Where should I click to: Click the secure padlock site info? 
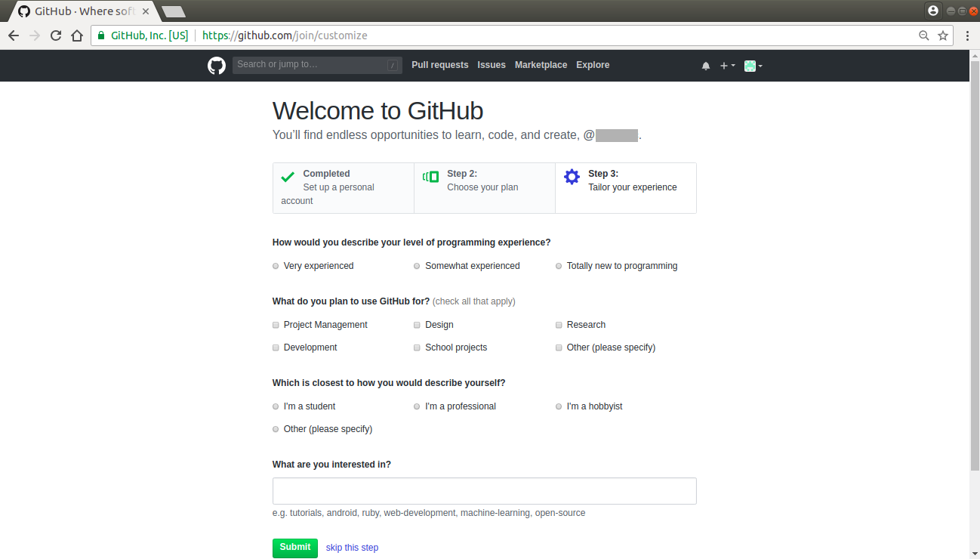coord(101,36)
